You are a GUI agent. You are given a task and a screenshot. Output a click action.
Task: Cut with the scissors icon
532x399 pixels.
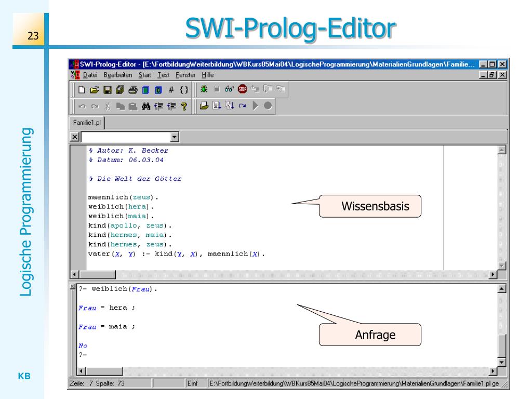point(108,107)
